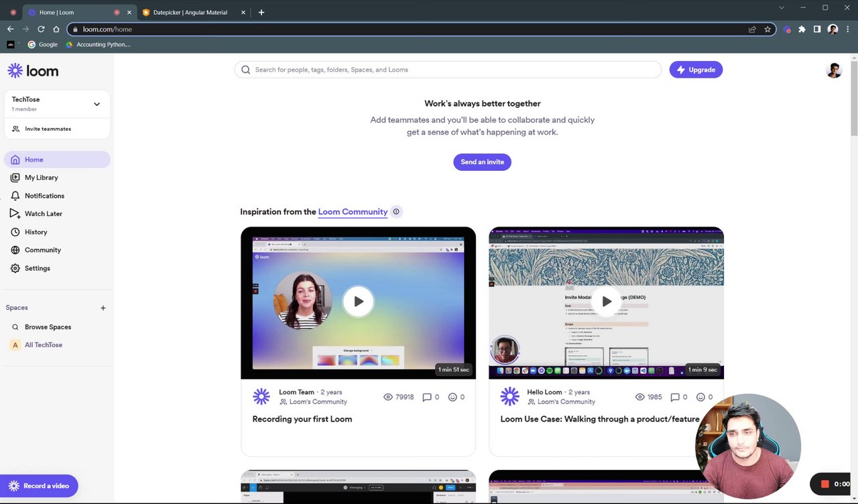Click the browser forward arrow
Screen dimensions: 858x504
tap(25, 29)
